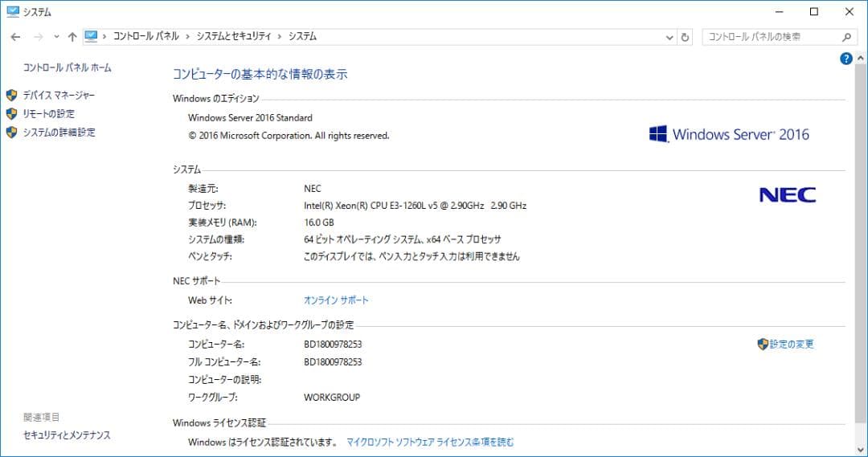The width and height of the screenshot is (868, 457).
Task: Refresh the address bar view
Action: [685, 37]
